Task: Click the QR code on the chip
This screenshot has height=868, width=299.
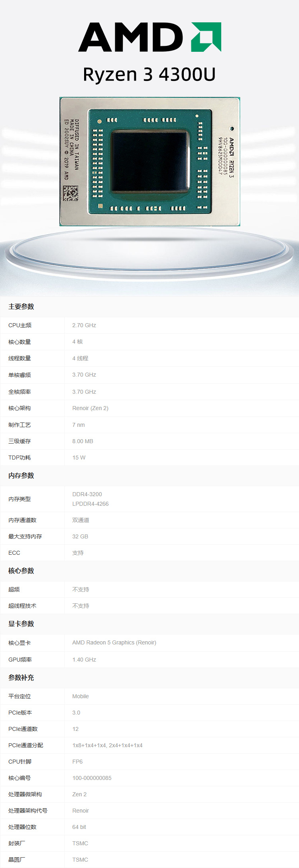Action: (x=71, y=193)
